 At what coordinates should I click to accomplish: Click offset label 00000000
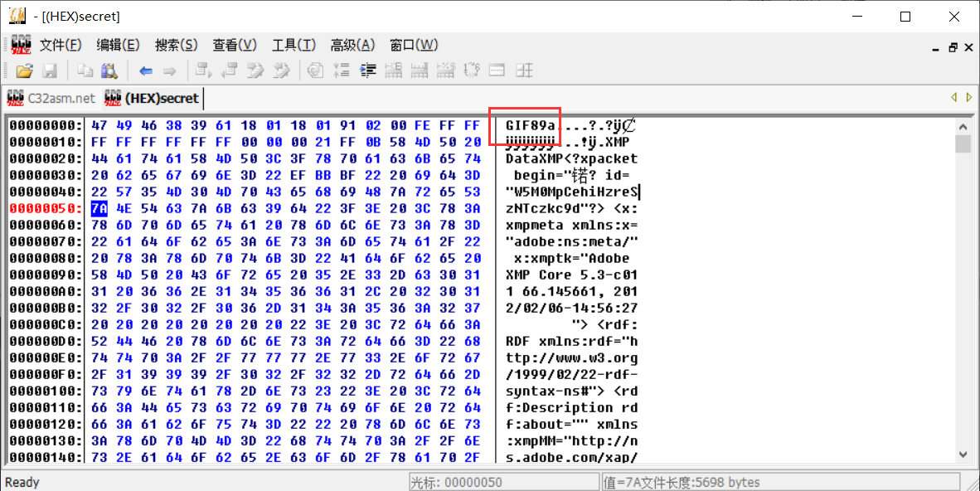(46, 125)
